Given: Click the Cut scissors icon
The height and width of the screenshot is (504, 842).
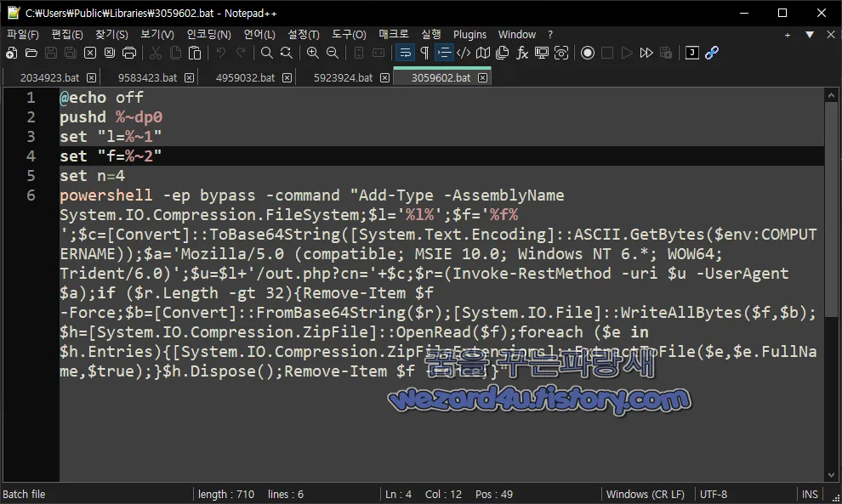Looking at the screenshot, I should [x=156, y=53].
